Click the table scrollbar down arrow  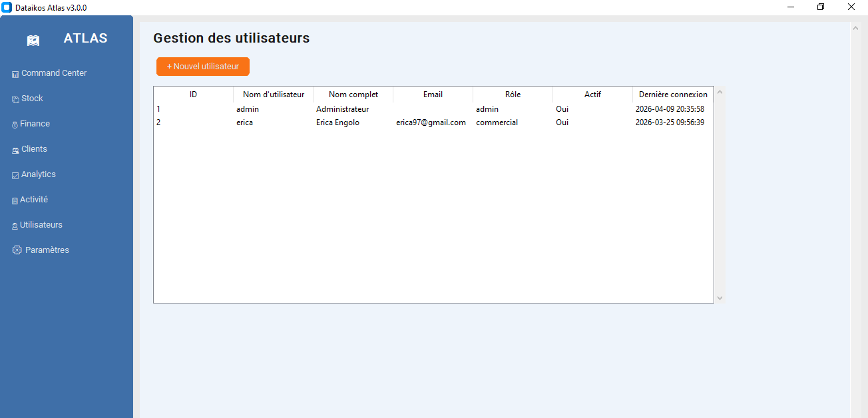coord(720,298)
